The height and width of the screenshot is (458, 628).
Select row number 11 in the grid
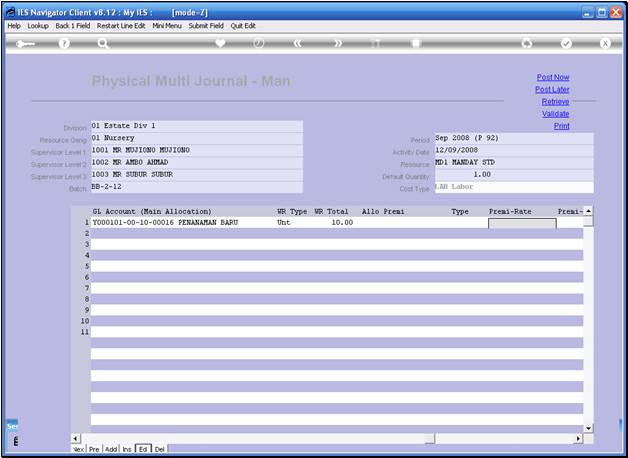(x=85, y=332)
